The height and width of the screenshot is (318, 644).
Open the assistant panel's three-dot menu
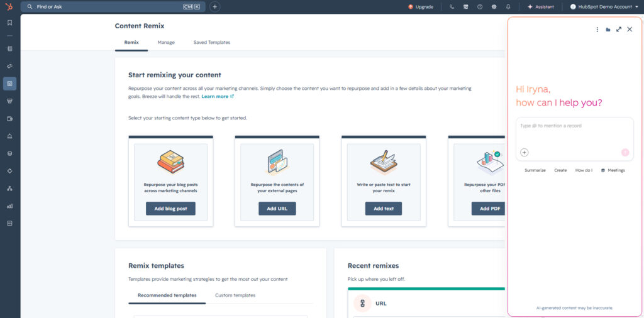(x=597, y=30)
